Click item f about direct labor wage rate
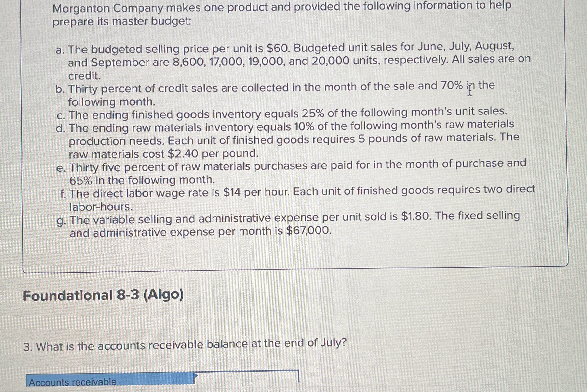The image size is (587, 392). [298, 199]
